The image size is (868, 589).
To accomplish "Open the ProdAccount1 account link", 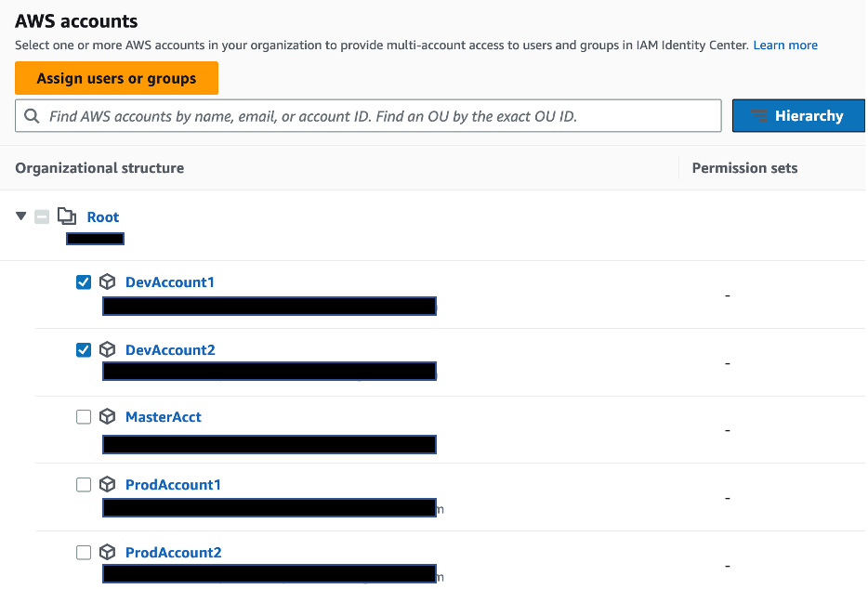I will point(173,485).
